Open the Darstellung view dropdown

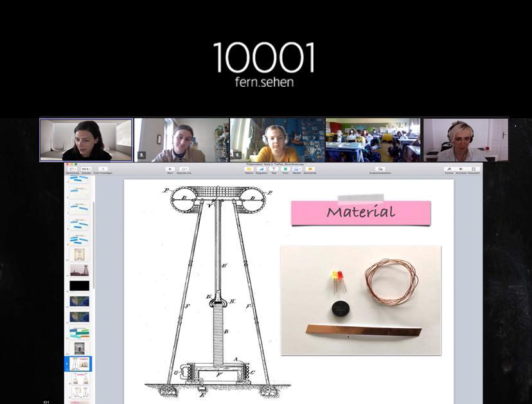tap(72, 169)
